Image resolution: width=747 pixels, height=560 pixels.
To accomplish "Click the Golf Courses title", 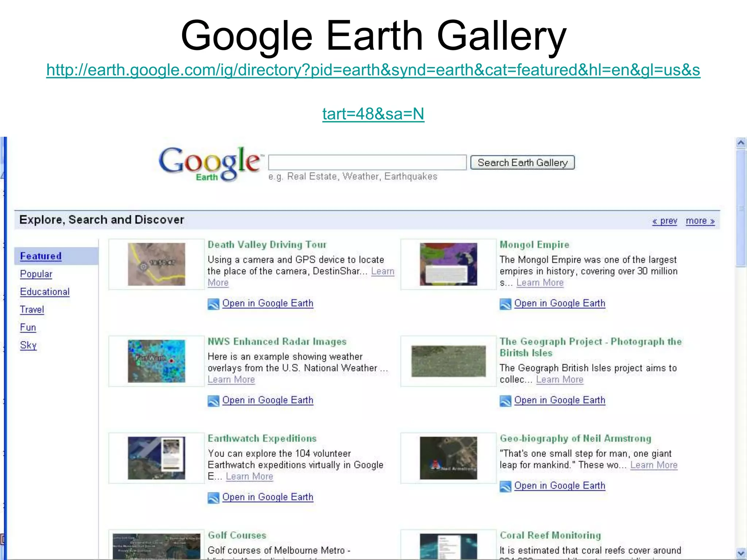I will [237, 536].
